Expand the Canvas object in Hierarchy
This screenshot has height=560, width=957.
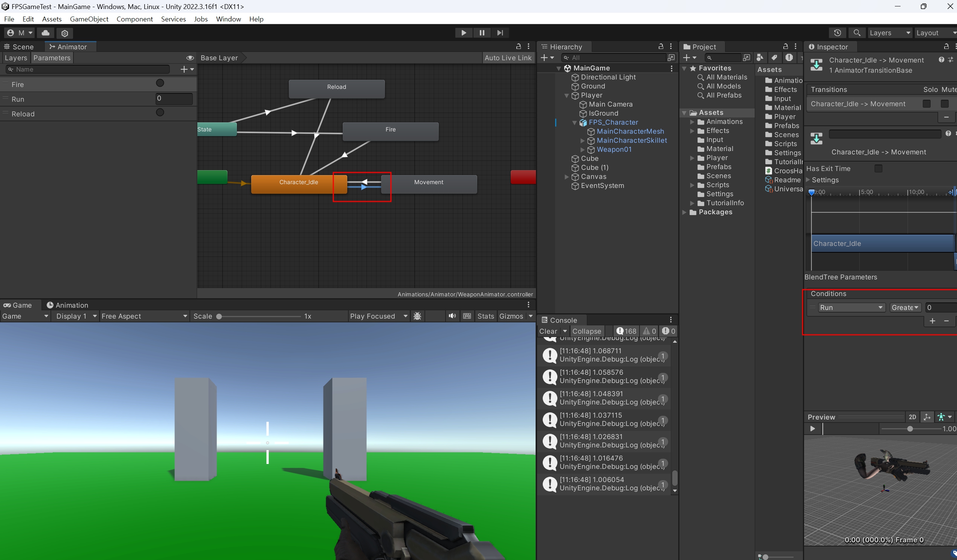[566, 177]
